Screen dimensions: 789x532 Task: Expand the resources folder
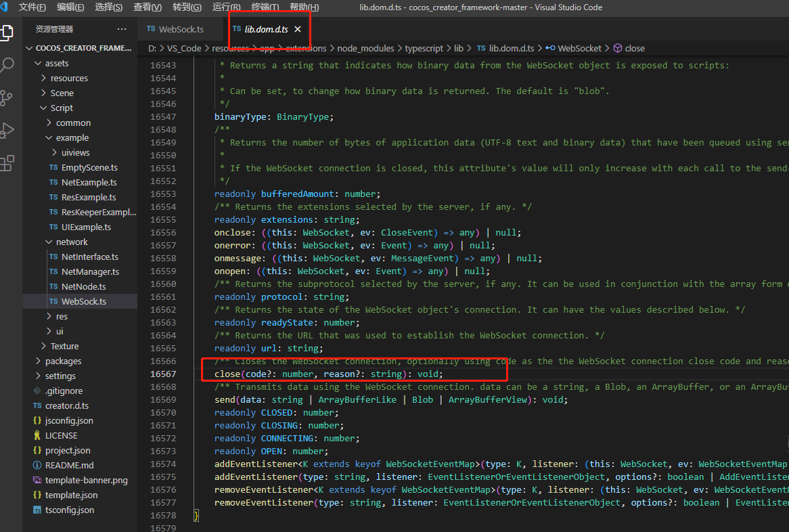pos(44,78)
